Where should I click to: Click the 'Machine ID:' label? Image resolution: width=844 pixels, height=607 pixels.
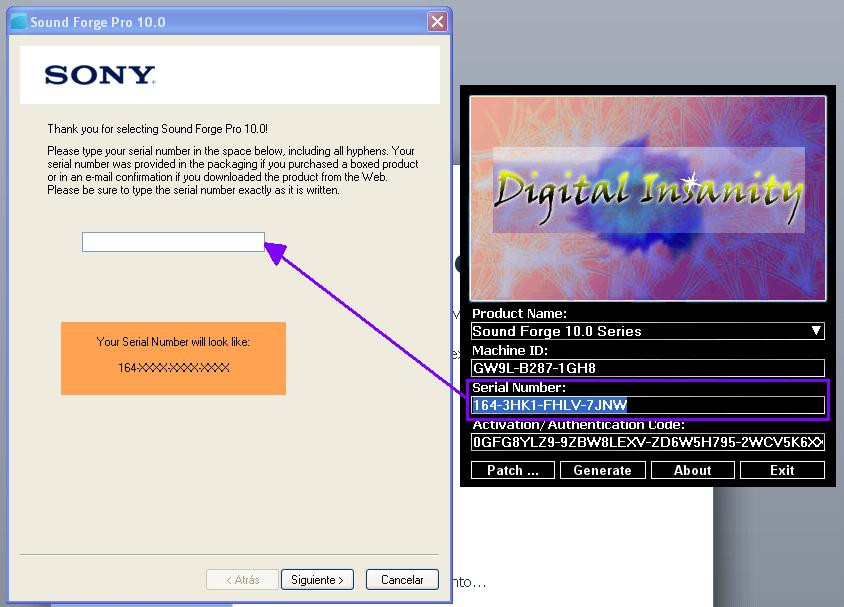tap(510, 350)
